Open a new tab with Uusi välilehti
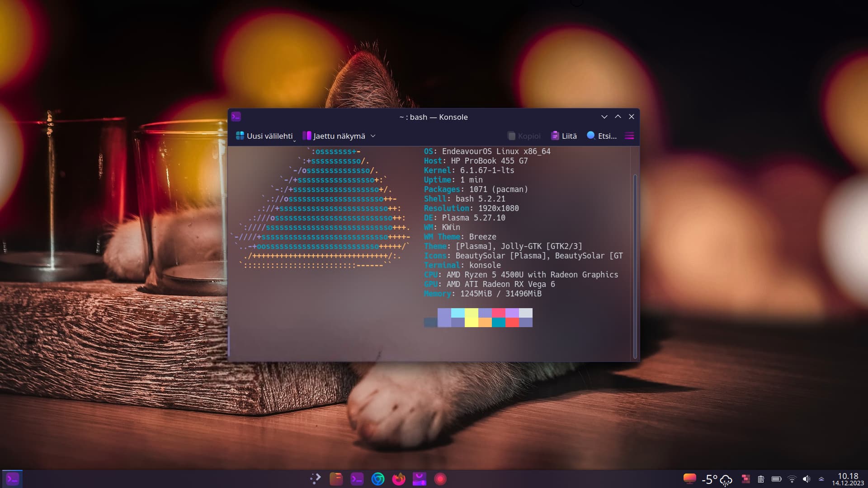This screenshot has width=868, height=488. (x=264, y=136)
